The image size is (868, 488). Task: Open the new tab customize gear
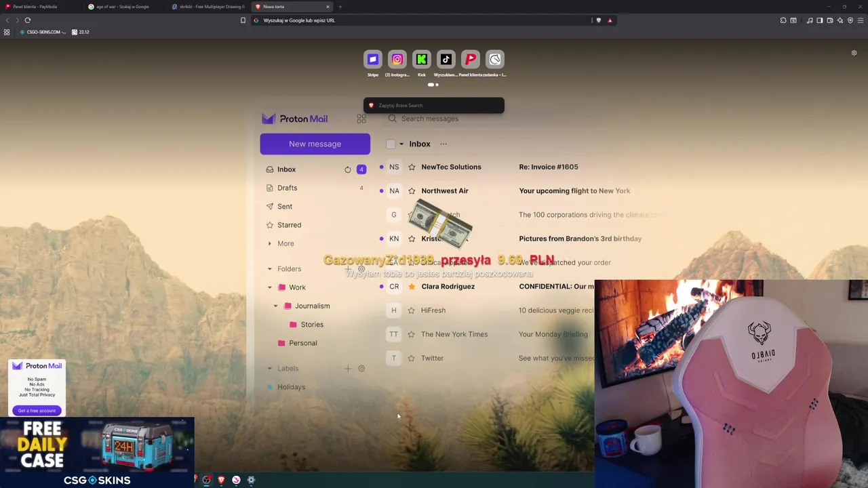click(x=854, y=53)
